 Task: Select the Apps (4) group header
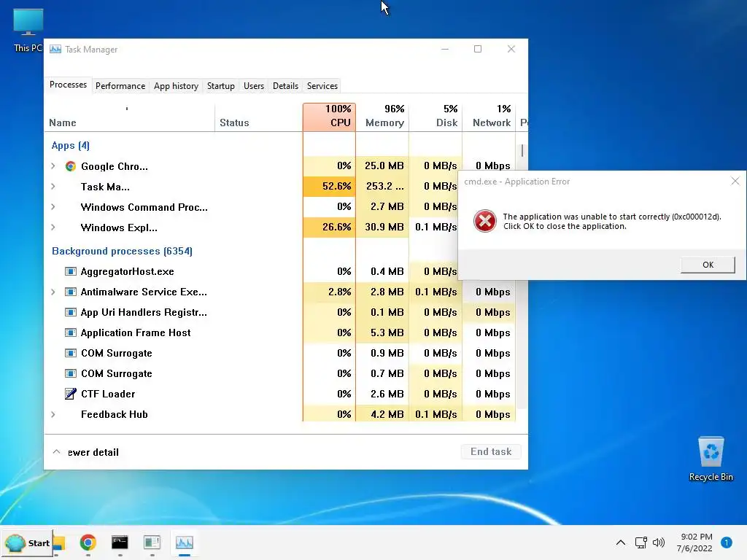click(71, 146)
